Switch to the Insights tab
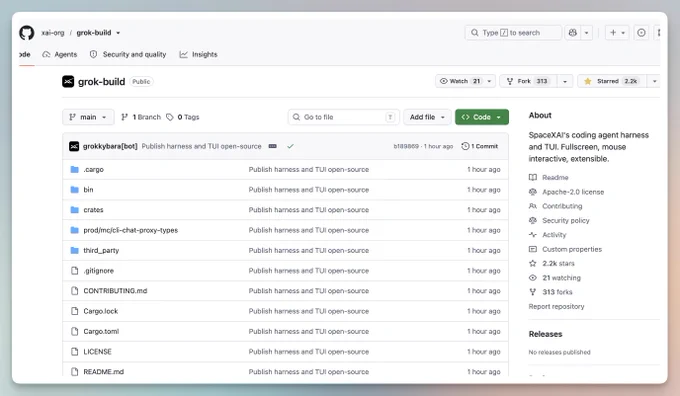The image size is (680, 396). 198,54
